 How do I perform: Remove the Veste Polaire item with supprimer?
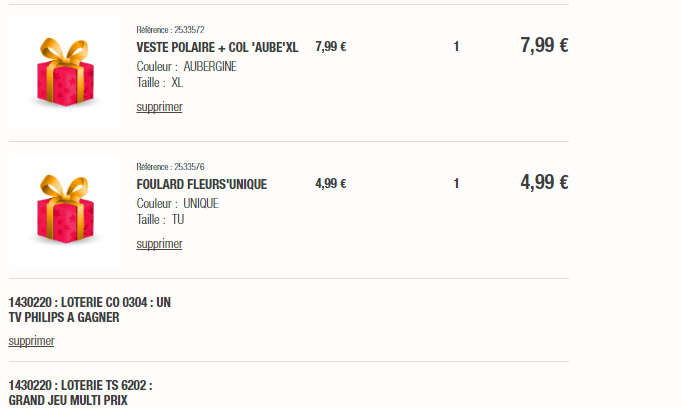[x=159, y=107]
